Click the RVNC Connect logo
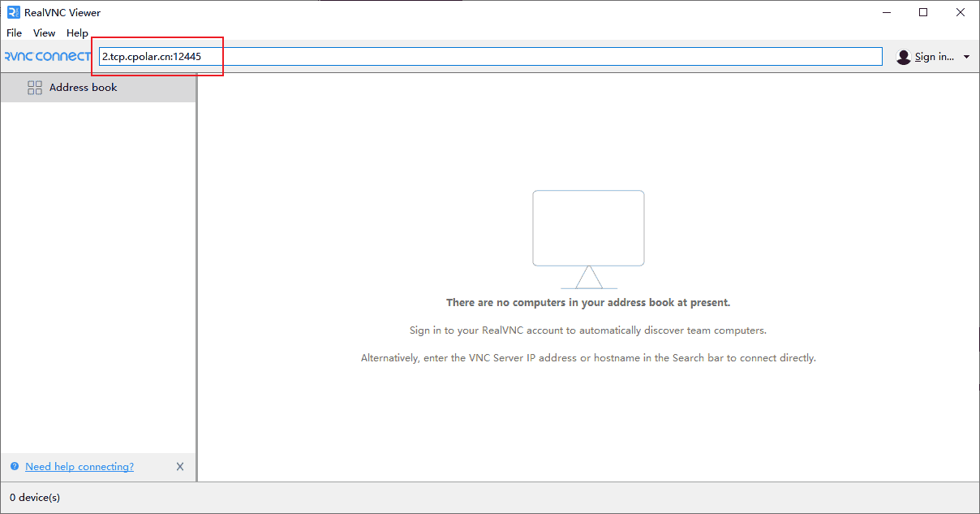This screenshot has width=980, height=514. (x=47, y=57)
